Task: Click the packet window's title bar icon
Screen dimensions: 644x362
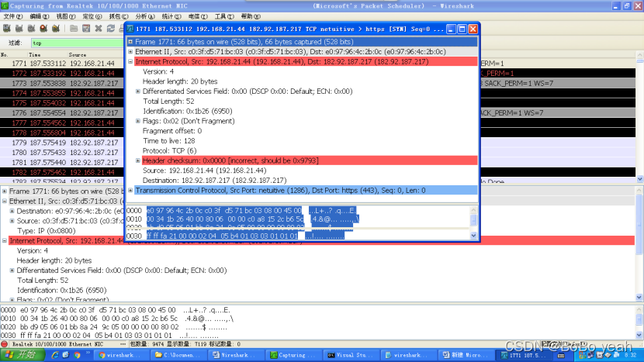Action: tap(130, 29)
